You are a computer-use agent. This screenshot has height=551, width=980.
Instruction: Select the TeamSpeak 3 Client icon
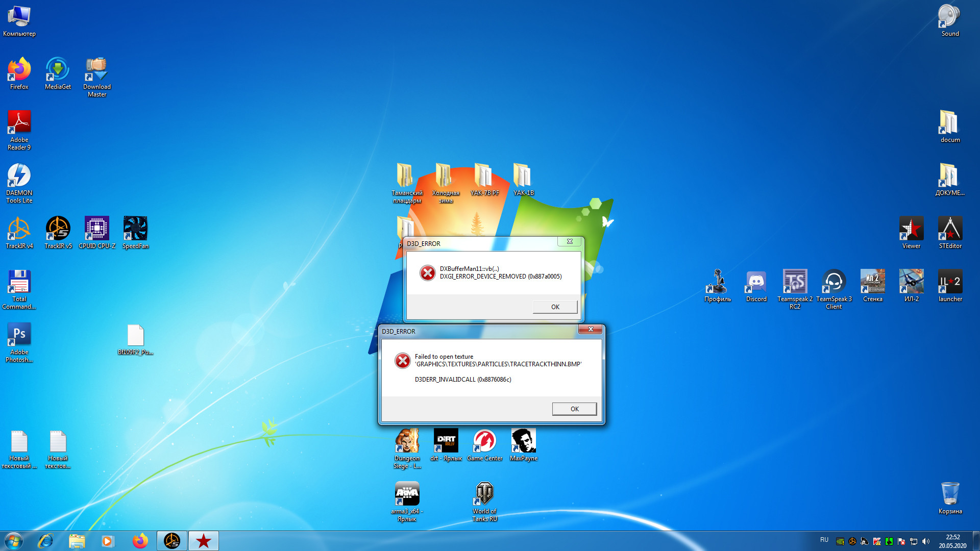point(834,289)
